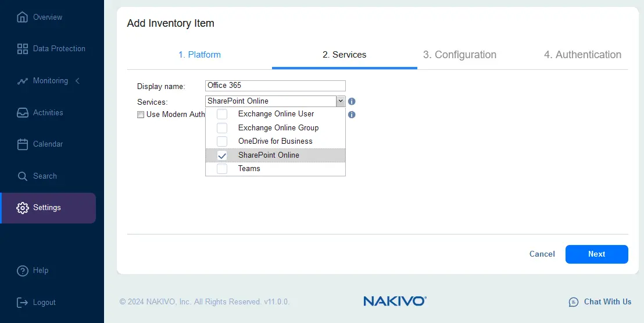Select the 3. Configuration step tab
The height and width of the screenshot is (323, 644).
click(x=460, y=55)
